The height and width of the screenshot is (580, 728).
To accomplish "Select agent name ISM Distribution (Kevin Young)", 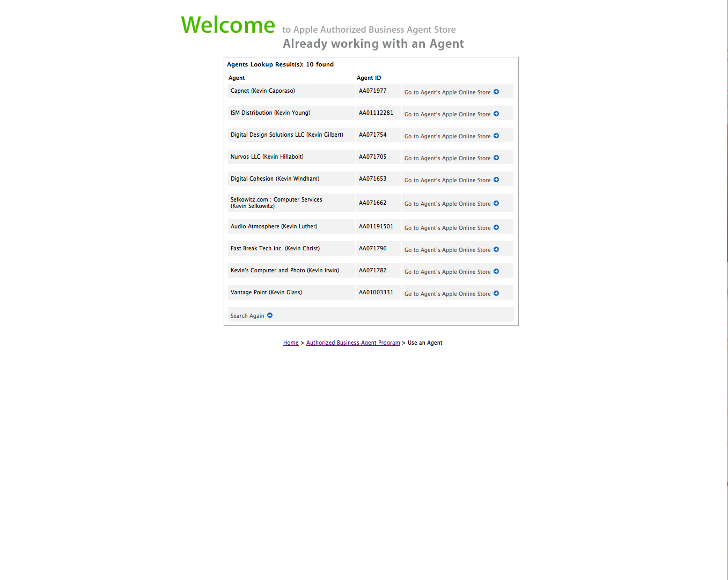I will (270, 113).
